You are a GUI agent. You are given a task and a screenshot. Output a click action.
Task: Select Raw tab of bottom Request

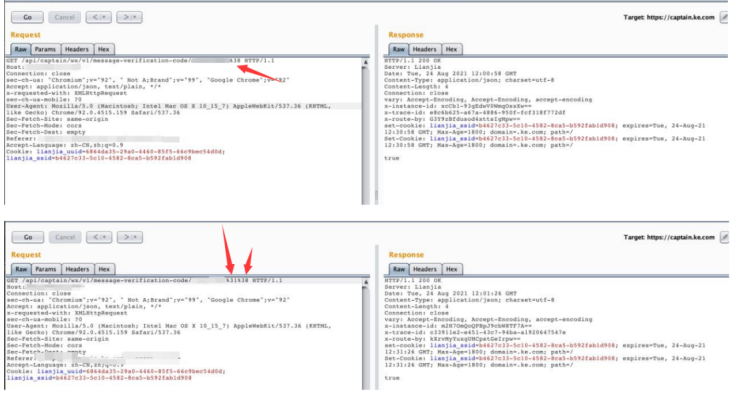click(x=21, y=269)
